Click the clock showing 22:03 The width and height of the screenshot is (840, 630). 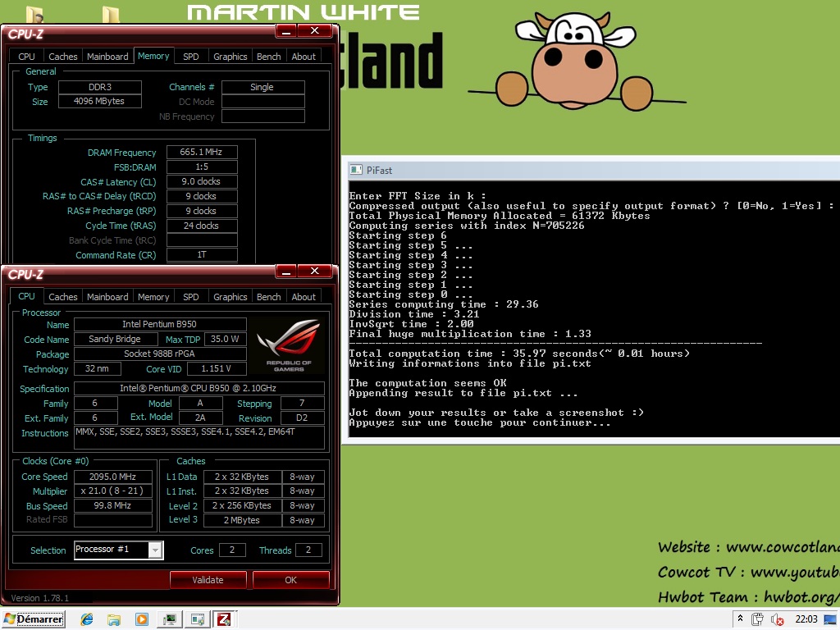[x=806, y=619]
